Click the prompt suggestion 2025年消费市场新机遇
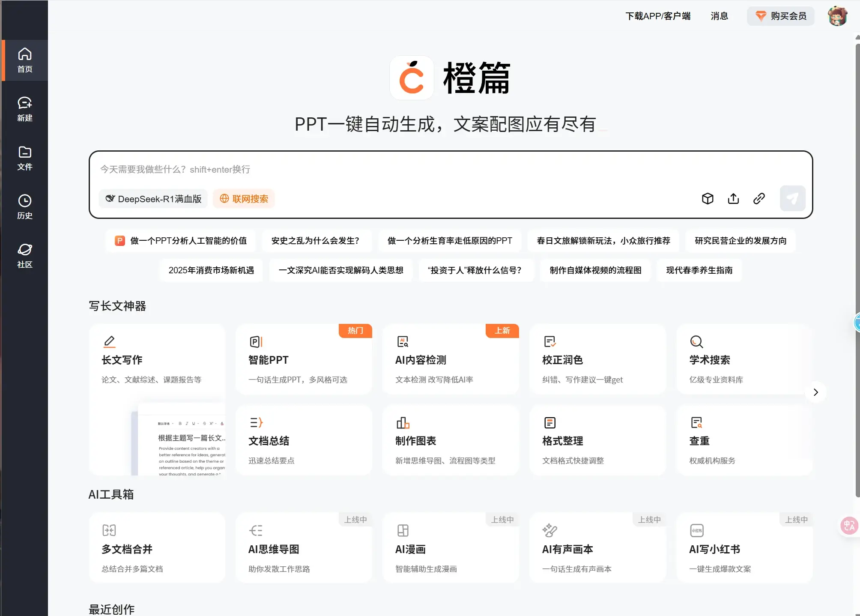Viewport: 860px width, 616px height. pyautogui.click(x=211, y=270)
